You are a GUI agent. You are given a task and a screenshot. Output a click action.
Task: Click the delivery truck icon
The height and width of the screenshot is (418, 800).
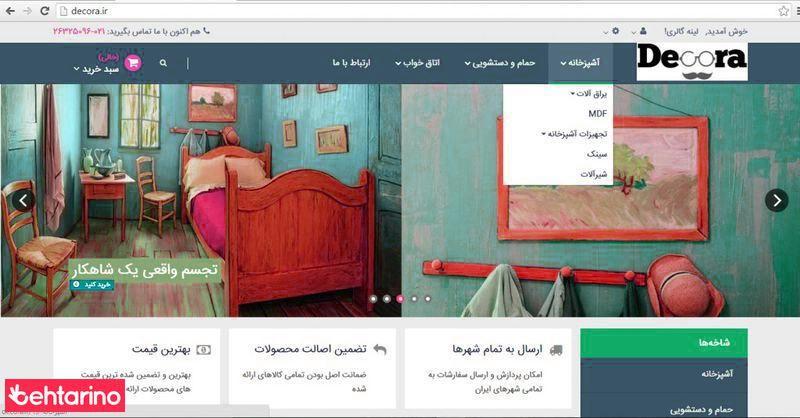click(x=556, y=350)
